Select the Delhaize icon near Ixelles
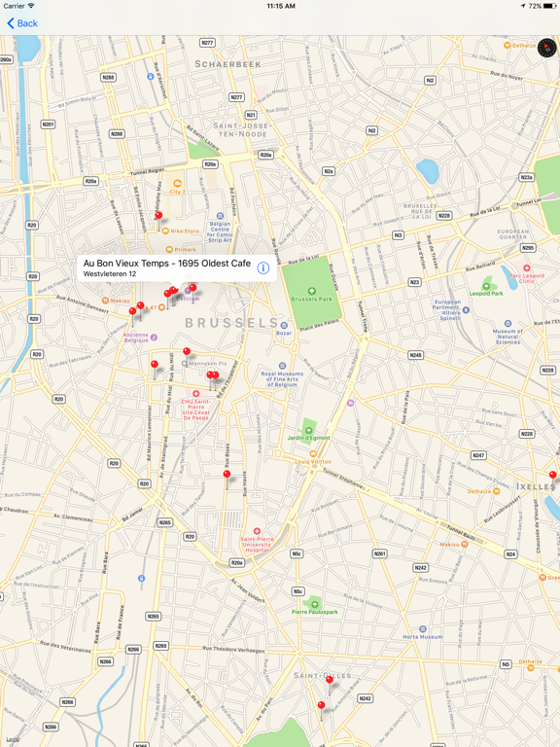 [496, 491]
